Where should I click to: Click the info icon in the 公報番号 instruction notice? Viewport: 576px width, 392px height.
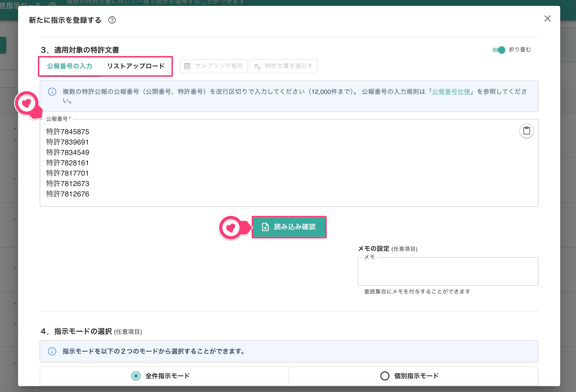click(52, 92)
